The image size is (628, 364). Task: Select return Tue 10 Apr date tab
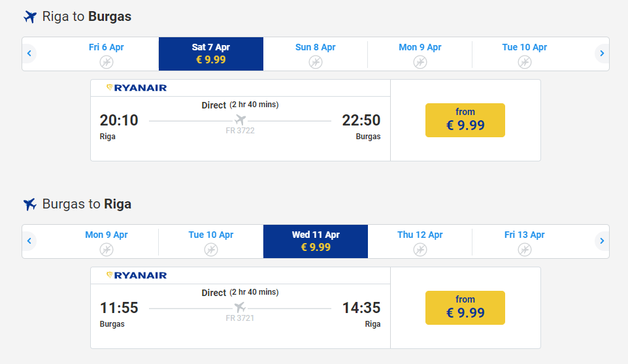(211, 241)
